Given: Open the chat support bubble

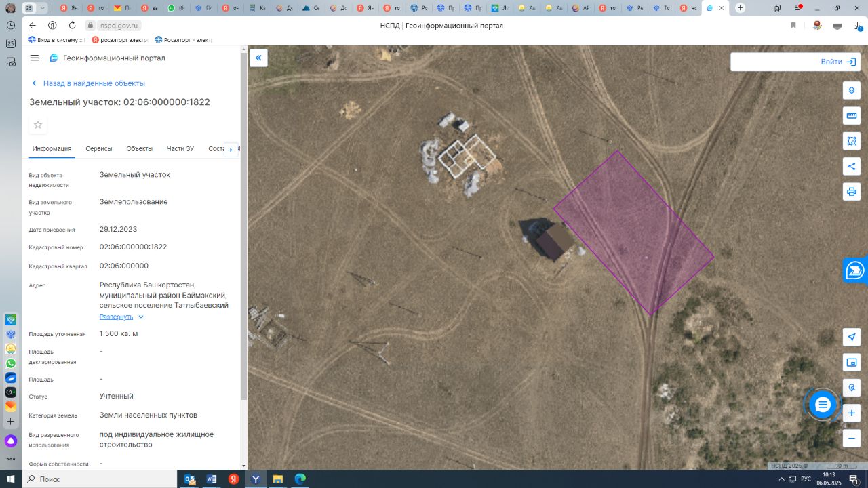Looking at the screenshot, I should [x=823, y=405].
